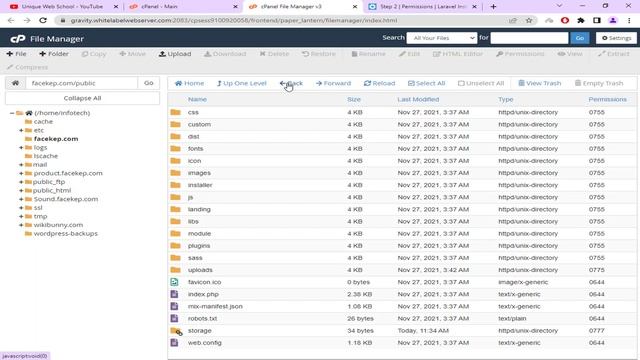Click the cPanel logo icon

tap(18, 39)
